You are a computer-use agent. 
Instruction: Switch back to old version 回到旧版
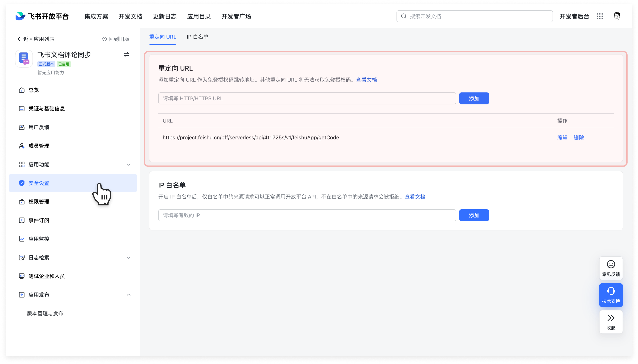119,39
